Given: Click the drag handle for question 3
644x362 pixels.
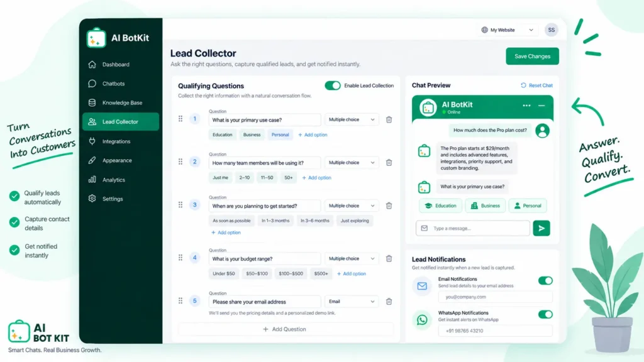Looking at the screenshot, I should [180, 205].
